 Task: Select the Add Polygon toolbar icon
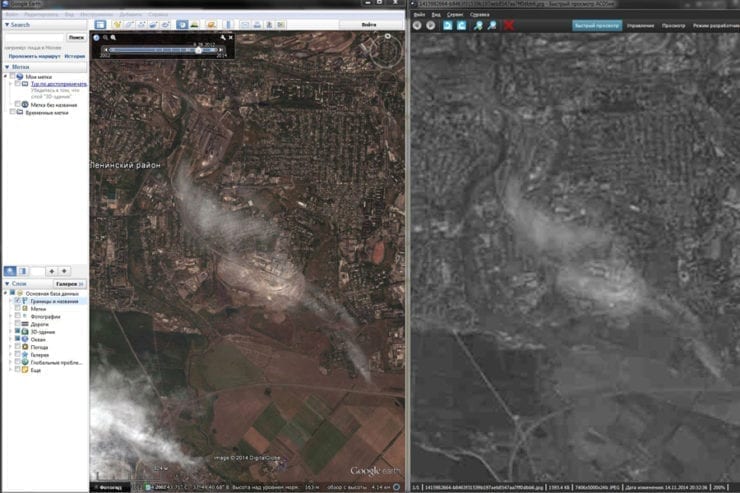click(x=129, y=25)
